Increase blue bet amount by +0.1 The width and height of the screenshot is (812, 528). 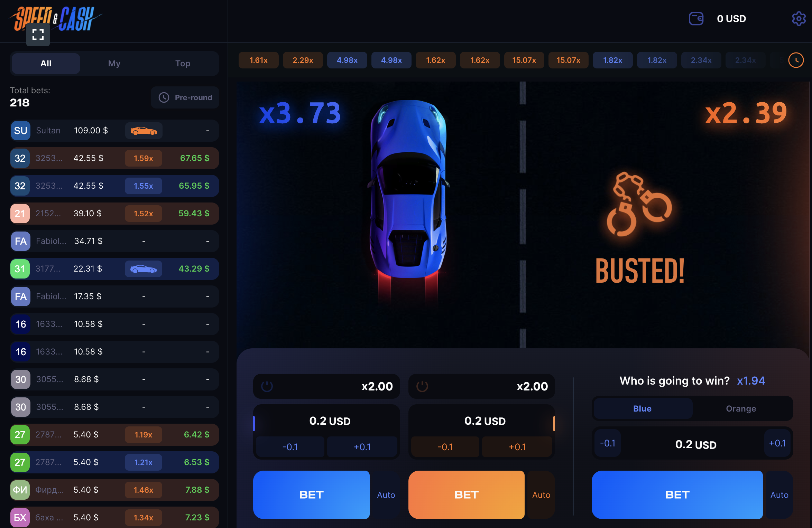[x=362, y=447]
